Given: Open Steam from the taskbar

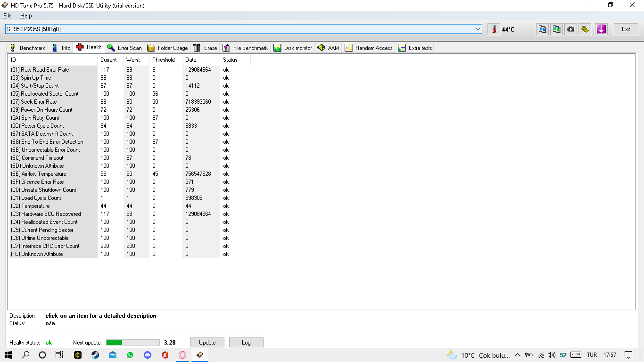Looking at the screenshot, I should pyautogui.click(x=95, y=355).
